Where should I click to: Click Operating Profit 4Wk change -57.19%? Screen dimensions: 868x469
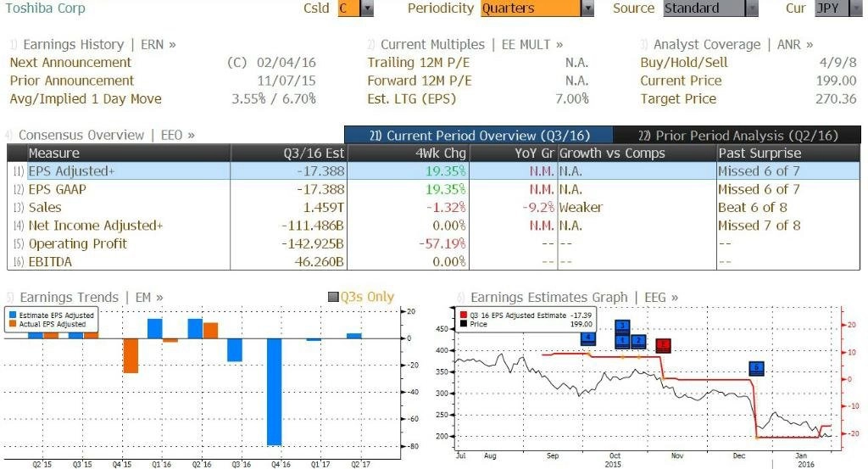442,243
